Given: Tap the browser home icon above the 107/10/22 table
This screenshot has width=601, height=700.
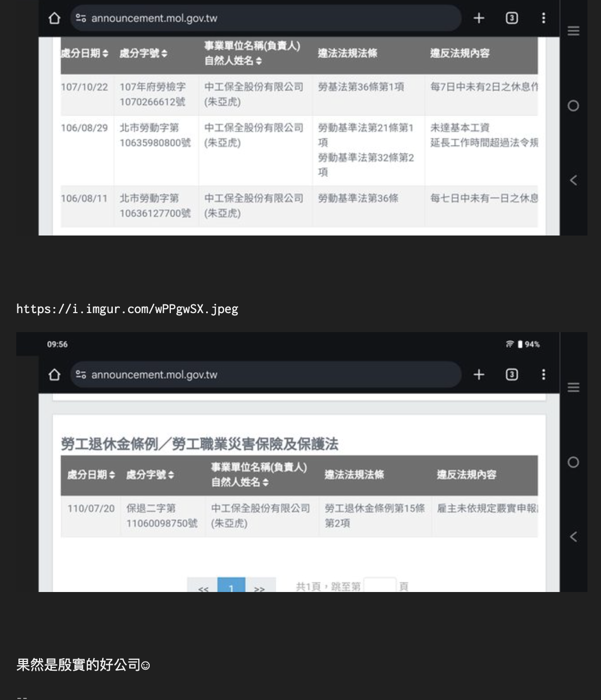Looking at the screenshot, I should tap(54, 18).
